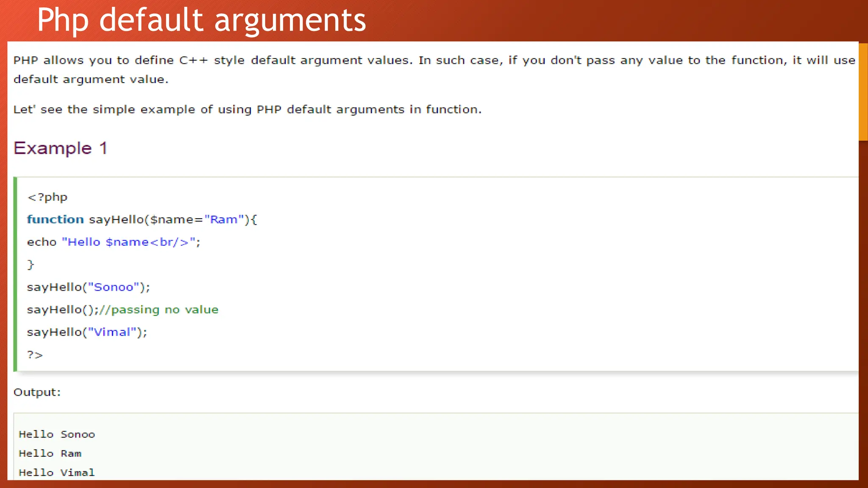Click the 'Hello Ram' output line

(x=50, y=453)
